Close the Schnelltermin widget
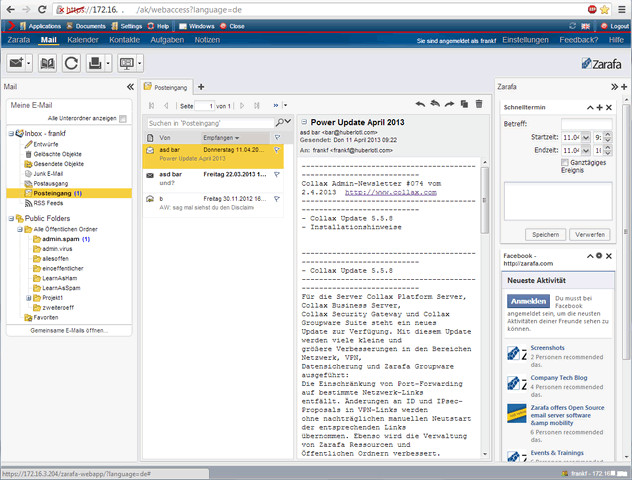 click(x=609, y=108)
